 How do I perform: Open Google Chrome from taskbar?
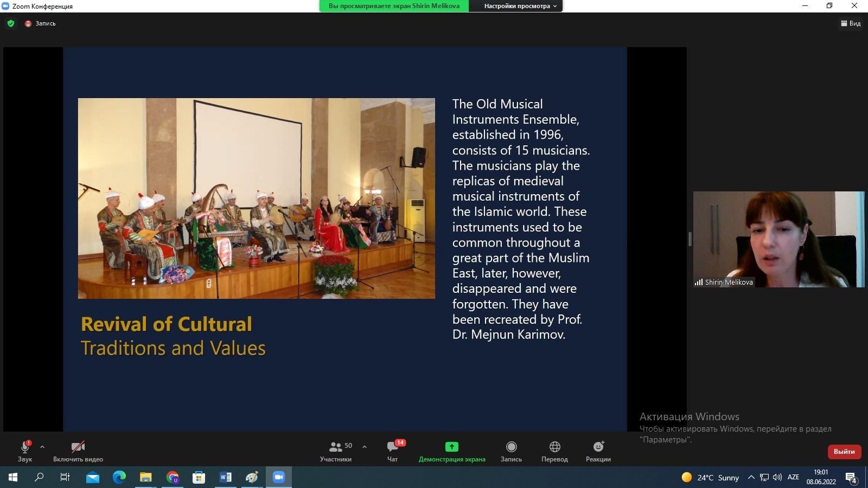[x=173, y=477]
